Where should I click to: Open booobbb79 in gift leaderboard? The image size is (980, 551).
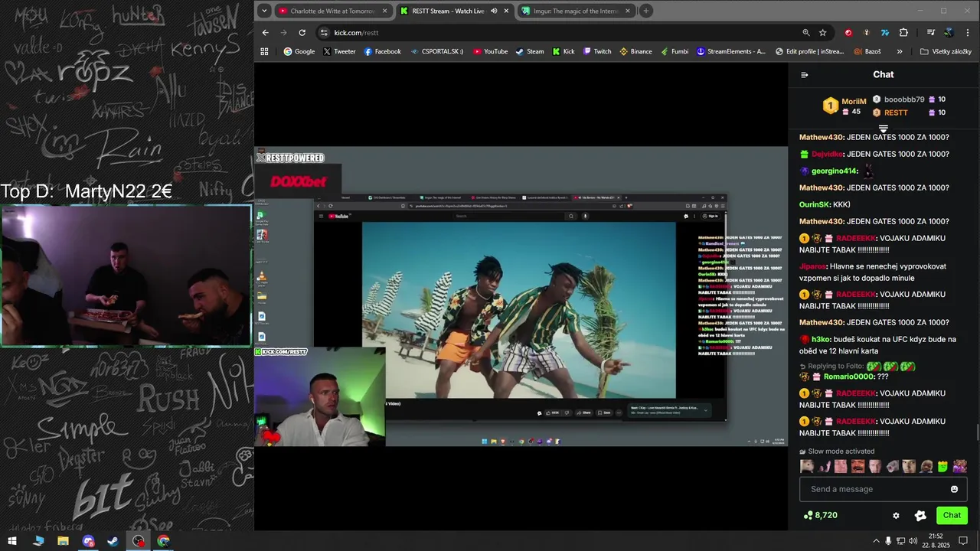click(904, 99)
